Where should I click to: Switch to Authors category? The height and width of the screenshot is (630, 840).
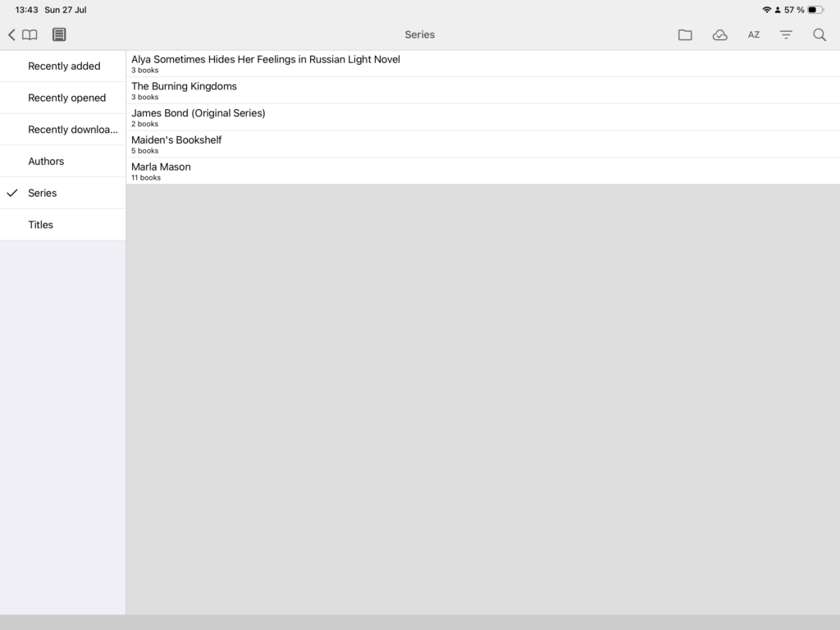pyautogui.click(x=62, y=161)
